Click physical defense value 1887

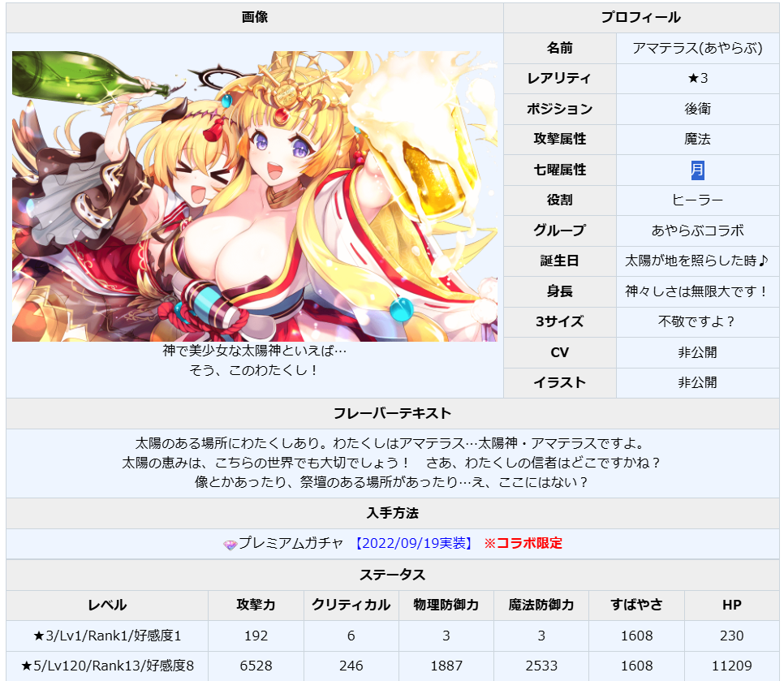pyautogui.click(x=446, y=666)
